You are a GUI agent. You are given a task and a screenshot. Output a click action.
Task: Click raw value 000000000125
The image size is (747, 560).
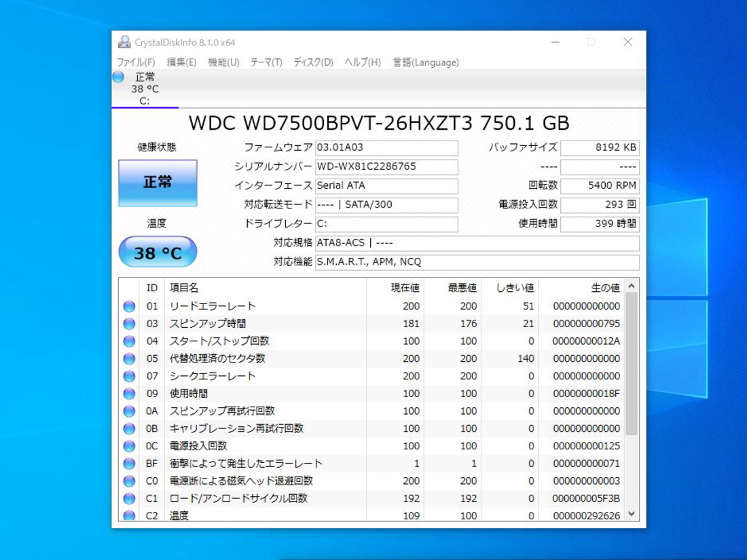click(587, 446)
